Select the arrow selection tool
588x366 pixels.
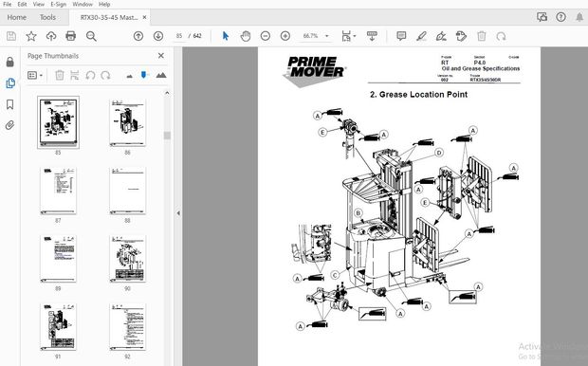click(226, 36)
